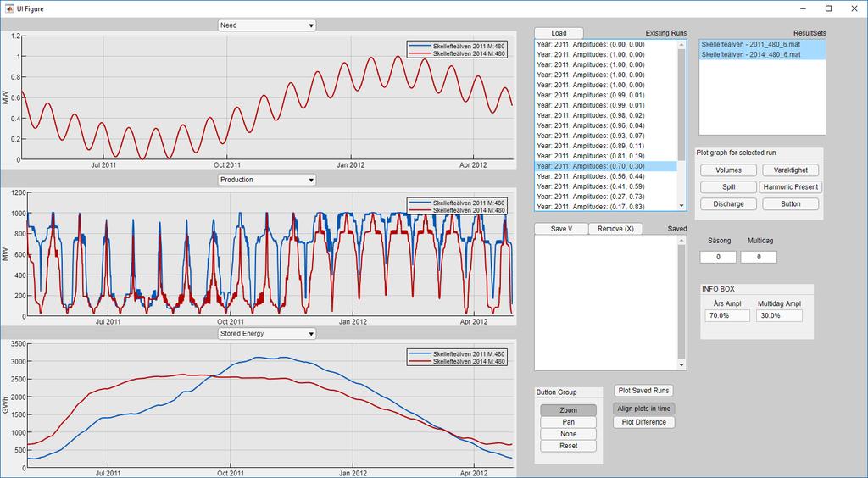Click the Spill plot button

pyautogui.click(x=728, y=187)
